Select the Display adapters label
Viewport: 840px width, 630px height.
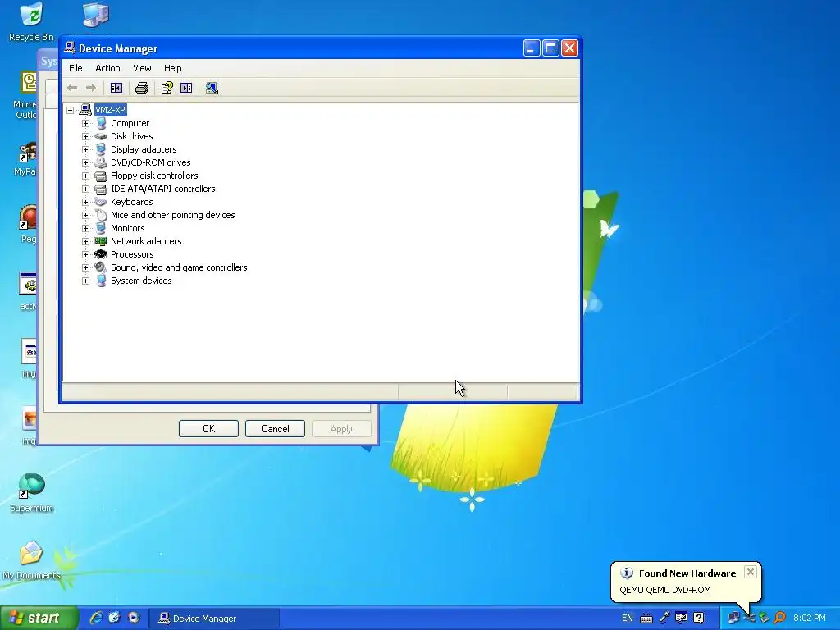coord(144,149)
